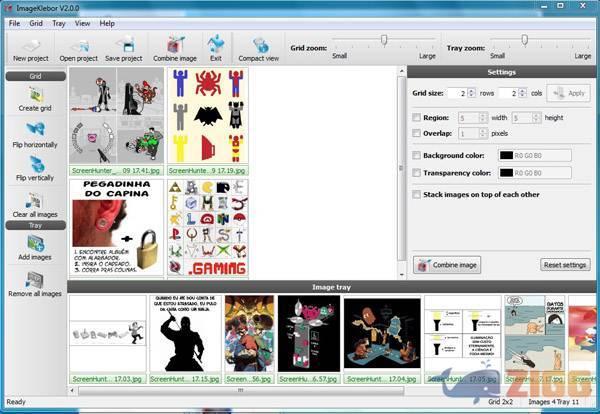Enable Stack images on top of each other
Screen dimensions: 600x414
tap(416, 195)
